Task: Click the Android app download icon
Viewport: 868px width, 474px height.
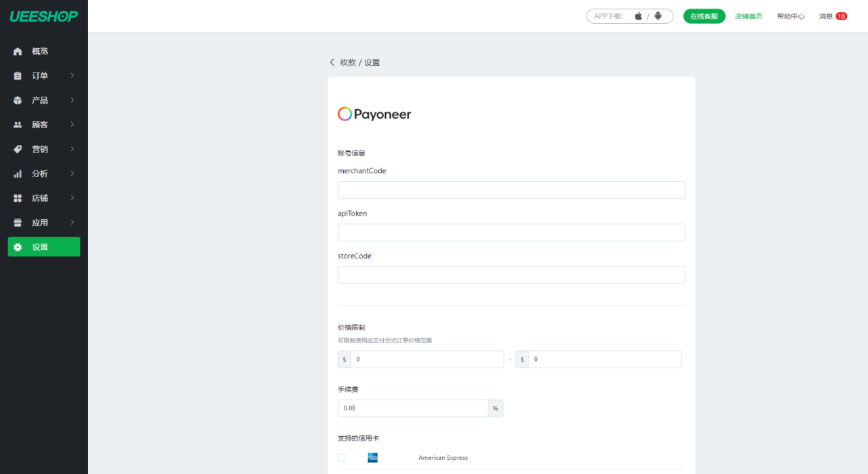Action: [x=658, y=16]
